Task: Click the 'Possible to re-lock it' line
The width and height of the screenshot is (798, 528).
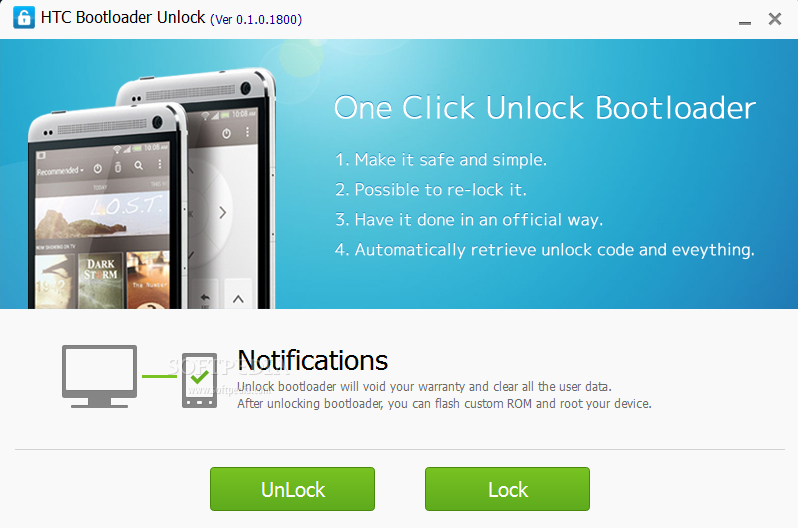Action: point(431,189)
